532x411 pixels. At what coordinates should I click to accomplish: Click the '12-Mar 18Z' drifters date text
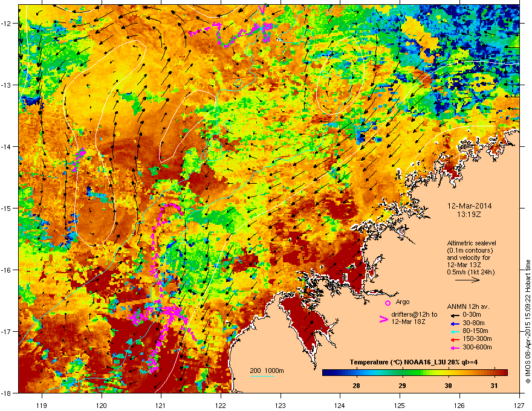408,322
